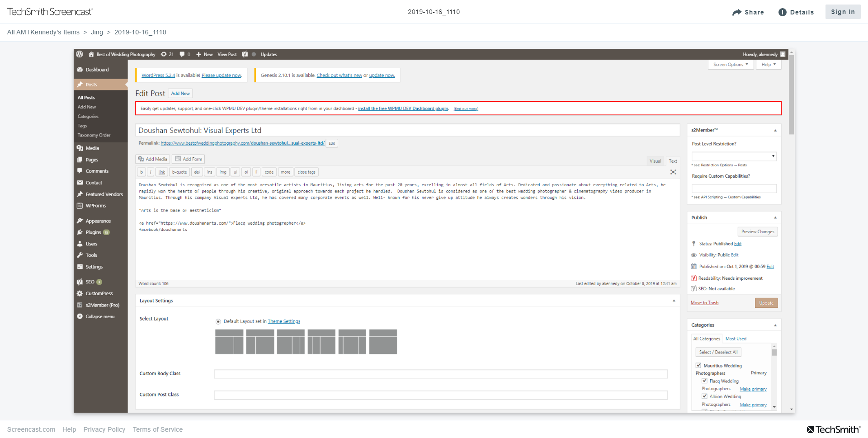Open the Pages sidebar icon
Viewport: 868px width, 438px height.
point(80,160)
